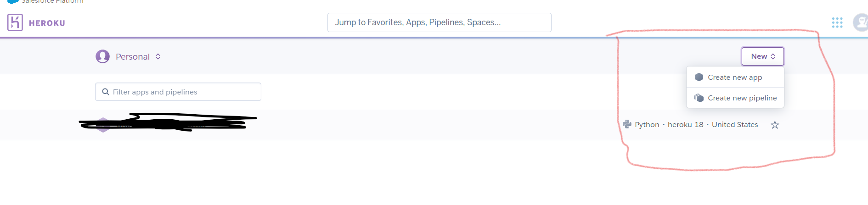The image size is (868, 205).
Task: Click the purple app hexagon icon
Action: pos(103,125)
